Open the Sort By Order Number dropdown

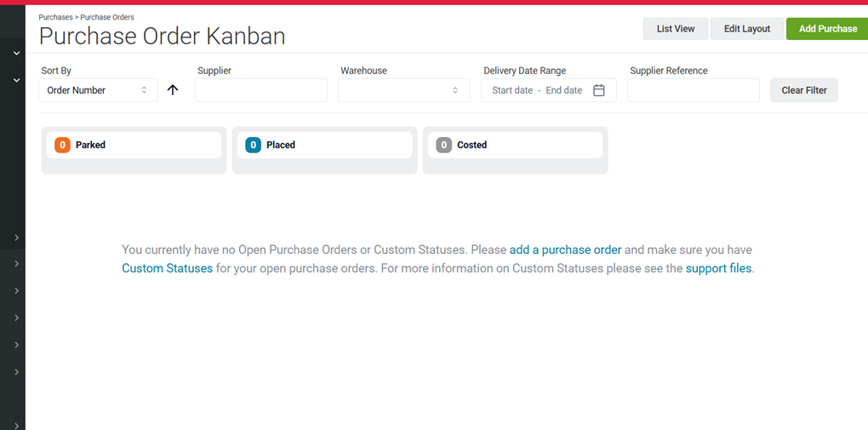click(x=98, y=90)
